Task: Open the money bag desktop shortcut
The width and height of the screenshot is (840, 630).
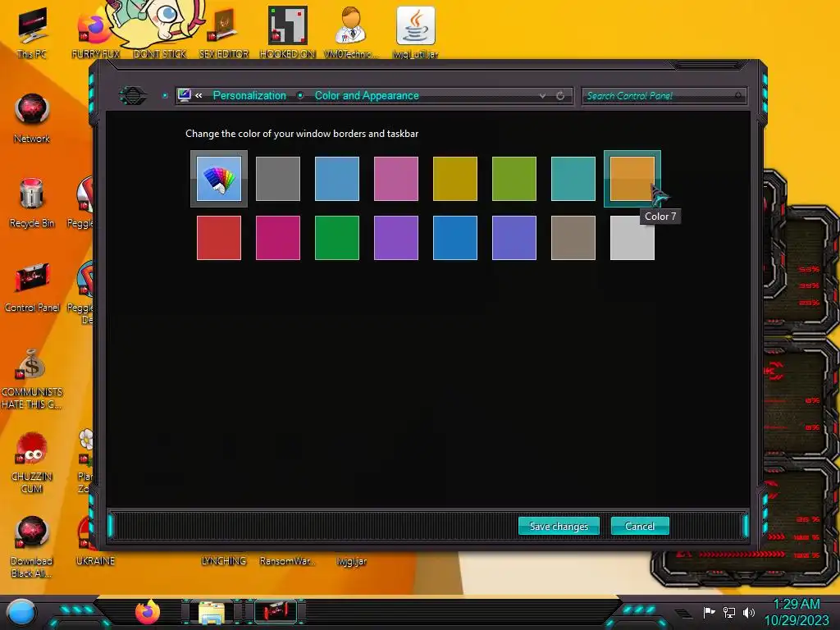Action: [x=32, y=378]
